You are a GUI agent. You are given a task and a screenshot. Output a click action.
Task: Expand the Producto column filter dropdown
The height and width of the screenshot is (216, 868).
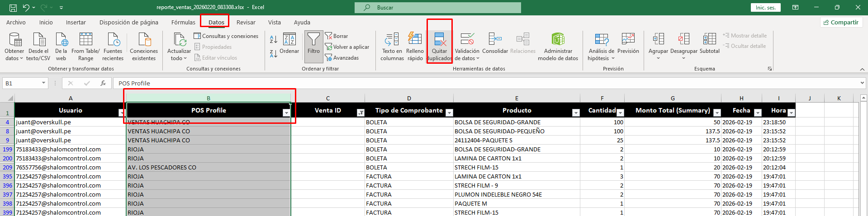576,113
